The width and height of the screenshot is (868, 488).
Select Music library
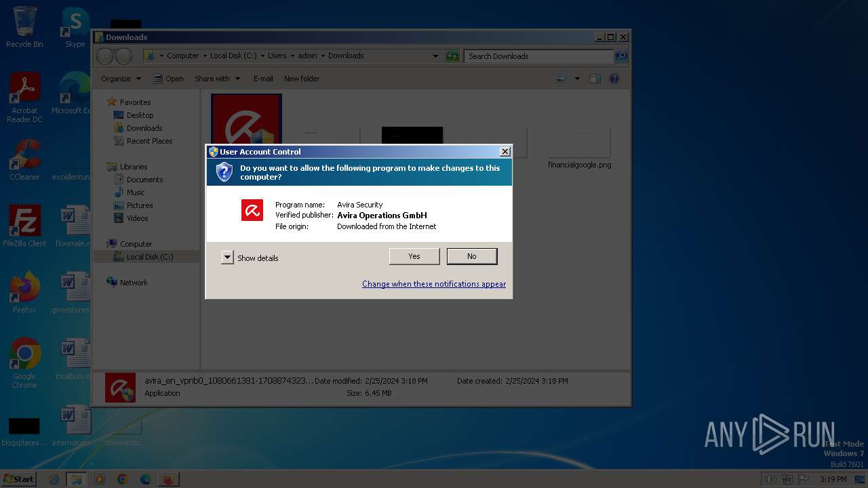(x=136, y=192)
